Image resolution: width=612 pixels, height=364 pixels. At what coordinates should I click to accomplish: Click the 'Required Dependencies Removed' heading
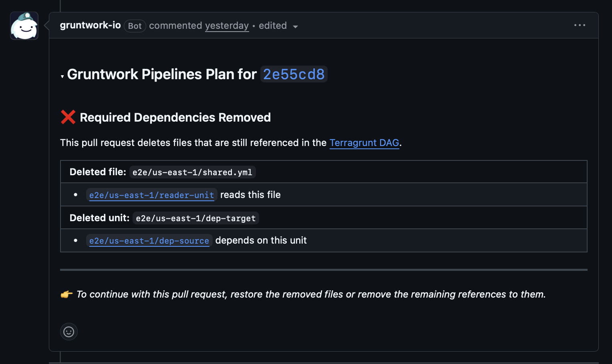pos(175,117)
